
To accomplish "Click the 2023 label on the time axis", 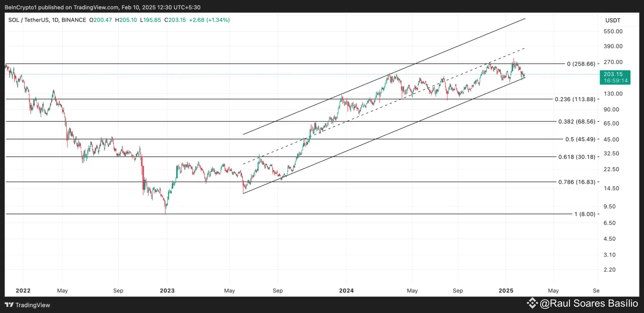I will (x=167, y=290).
